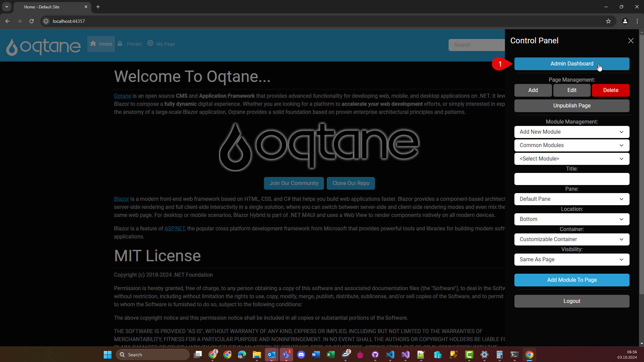The image size is (644, 362).
Task: Open the new tab plus button
Action: 98,7
